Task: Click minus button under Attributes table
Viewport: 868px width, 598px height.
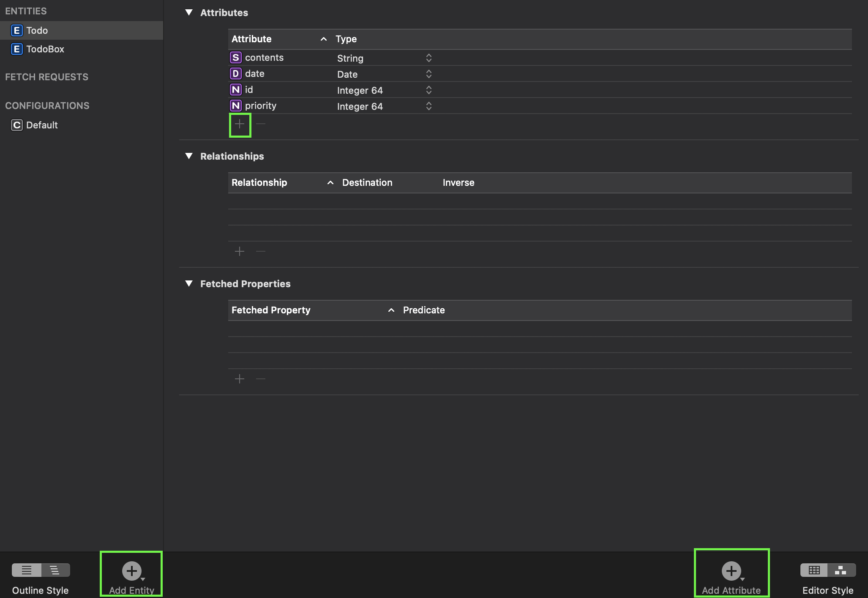Action: 261,124
